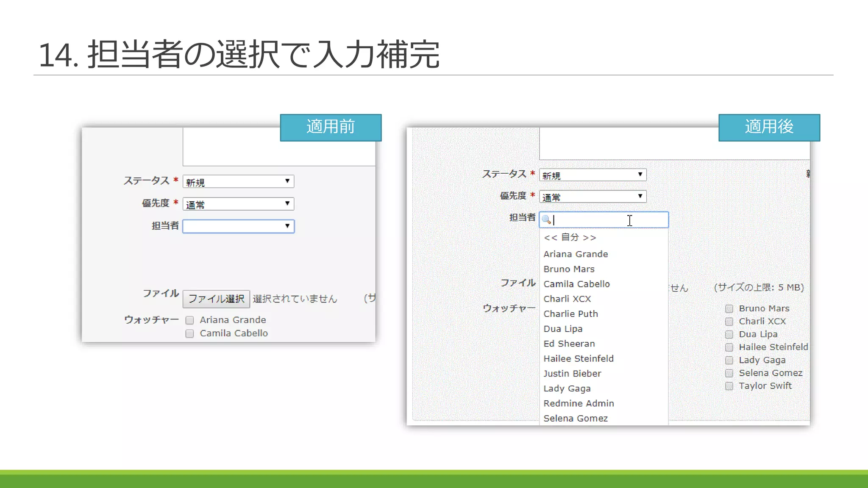Image resolution: width=868 pixels, height=488 pixels.
Task: Open the right panel's 優先度 dropdown
Action: tap(593, 197)
